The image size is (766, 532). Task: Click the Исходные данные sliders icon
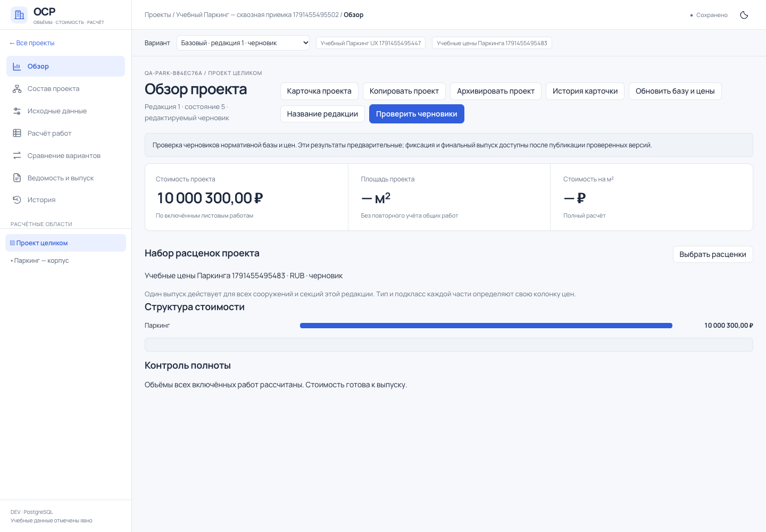[17, 111]
